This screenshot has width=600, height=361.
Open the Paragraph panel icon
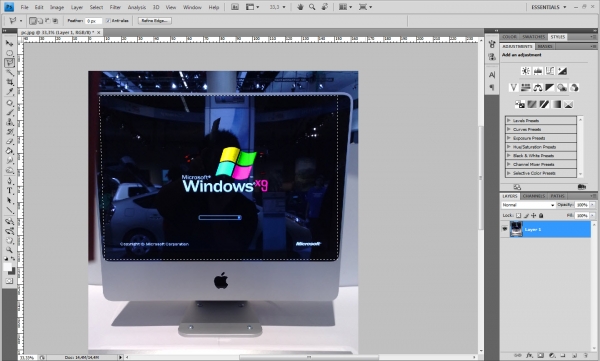click(492, 88)
